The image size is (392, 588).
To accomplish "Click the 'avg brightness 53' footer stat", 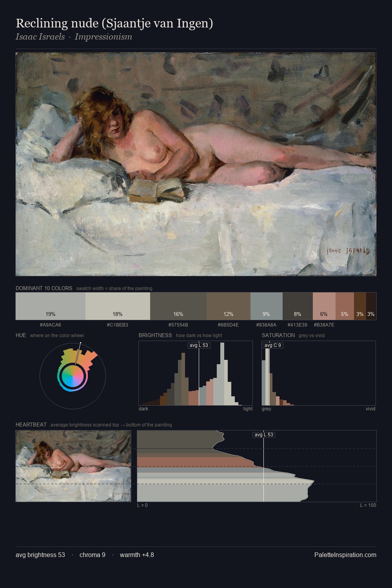I will point(40,555).
